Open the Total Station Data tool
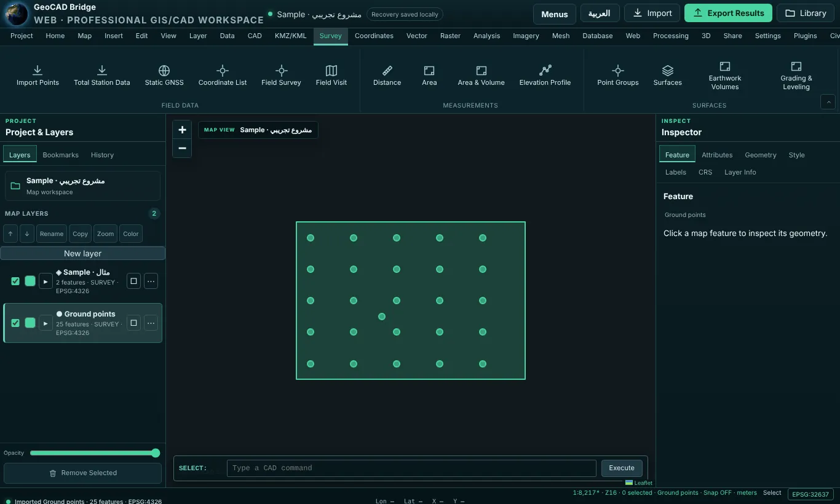This screenshot has width=840, height=504. [101, 76]
